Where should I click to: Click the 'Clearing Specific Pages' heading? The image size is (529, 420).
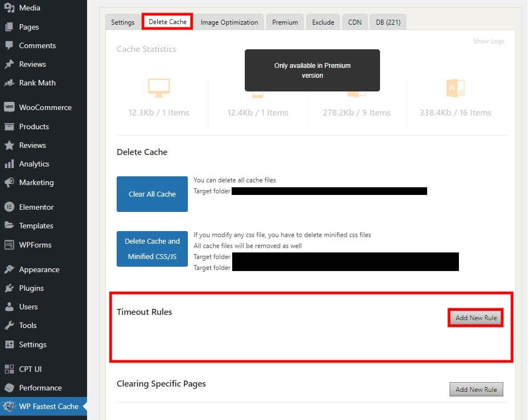161,383
